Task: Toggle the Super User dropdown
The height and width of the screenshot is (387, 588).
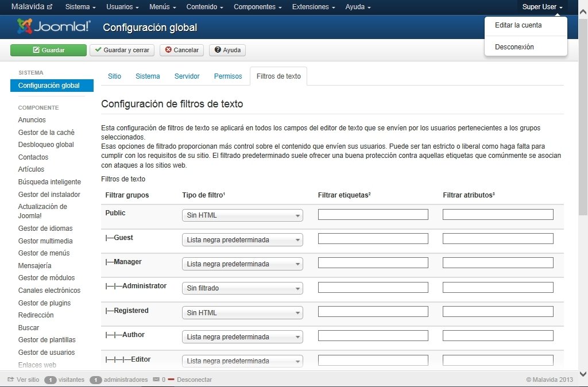Action: coord(542,7)
